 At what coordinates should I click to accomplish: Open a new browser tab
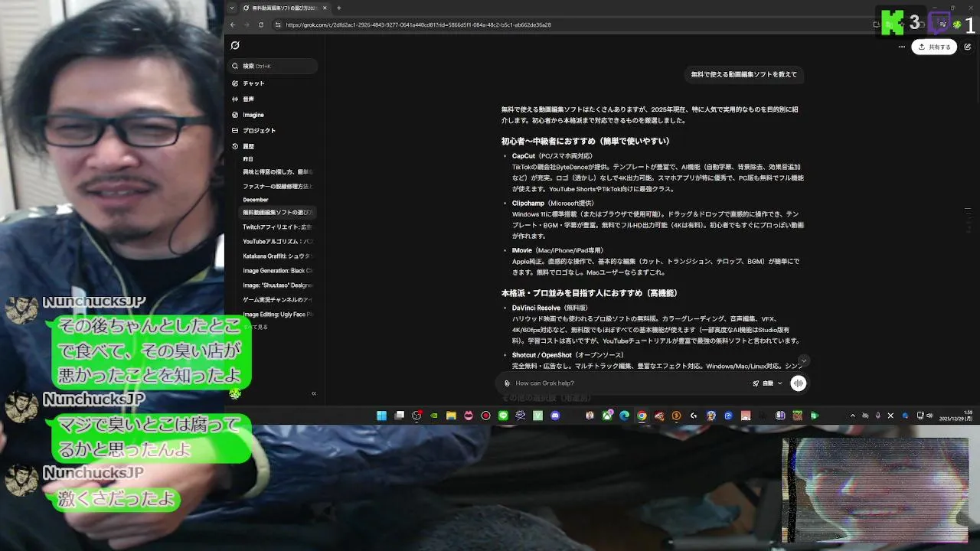click(339, 8)
